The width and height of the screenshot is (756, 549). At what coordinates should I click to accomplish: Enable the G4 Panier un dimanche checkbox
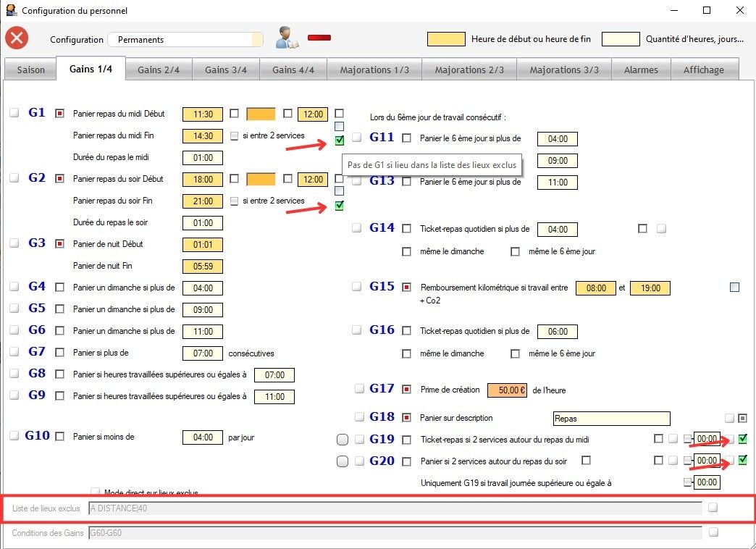(60, 288)
